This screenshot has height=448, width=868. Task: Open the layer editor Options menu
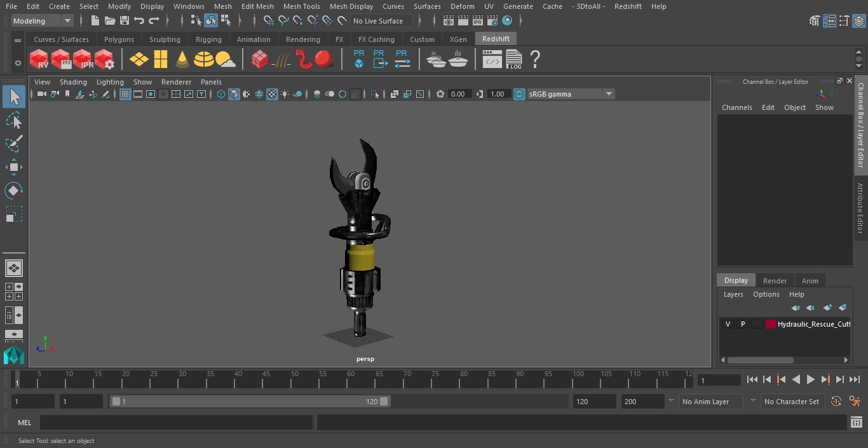(x=766, y=294)
